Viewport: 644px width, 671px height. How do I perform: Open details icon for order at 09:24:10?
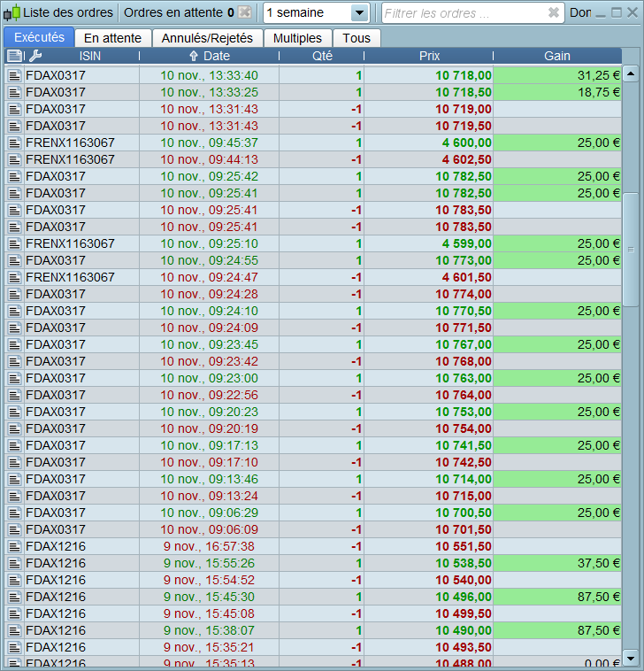point(14,311)
